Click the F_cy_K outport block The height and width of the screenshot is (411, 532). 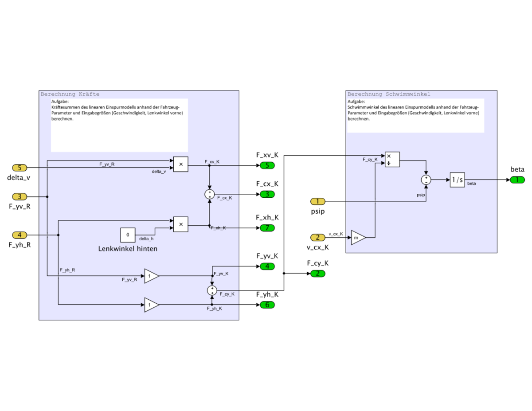point(317,274)
